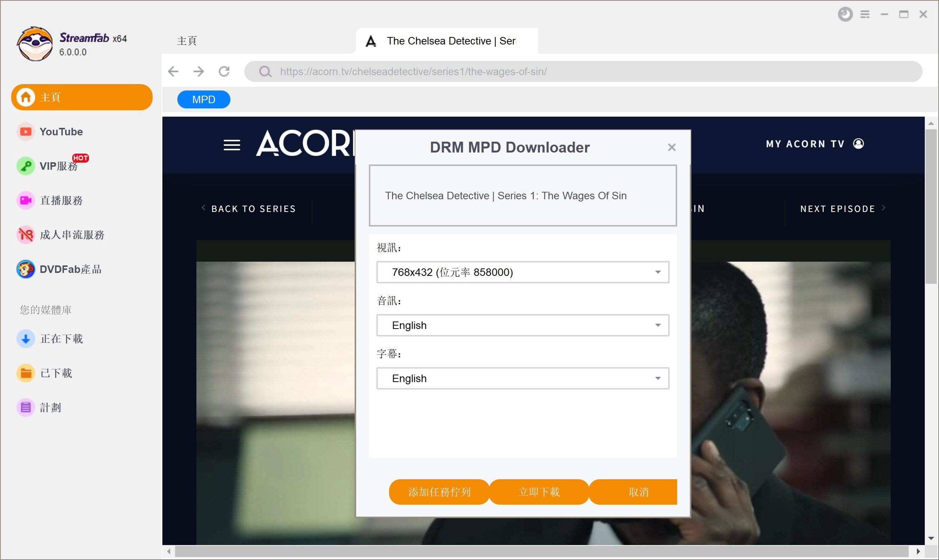The height and width of the screenshot is (560, 939).
Task: Click 立即下載 download now button
Action: click(539, 492)
